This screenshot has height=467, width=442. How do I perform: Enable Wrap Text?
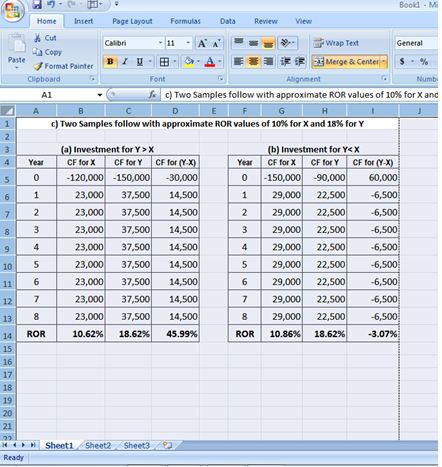336,43
